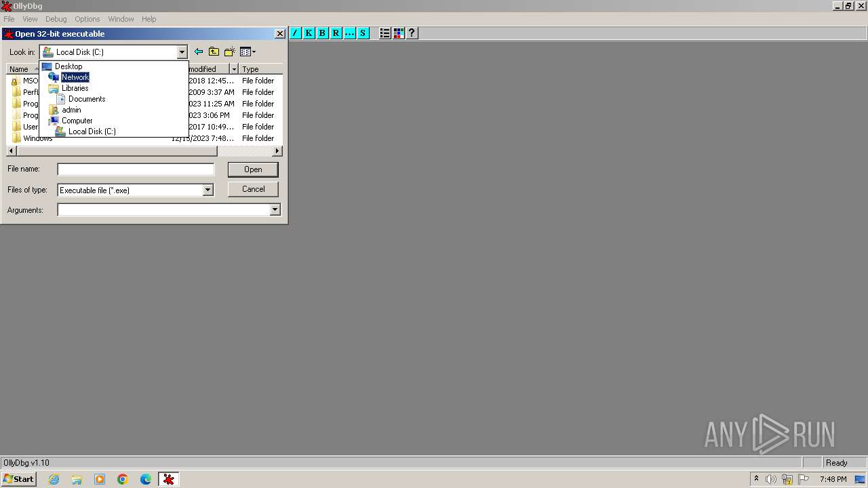Open the Call stack (K) window button
This screenshot has height=488, width=868.
[309, 33]
